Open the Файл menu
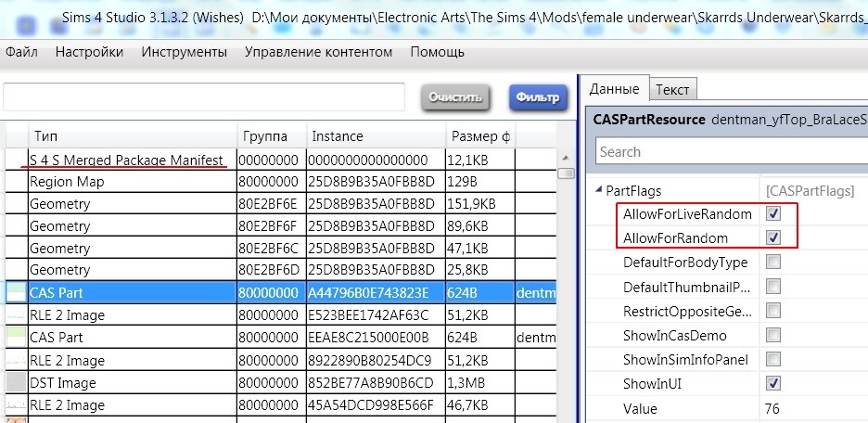Viewport: 868px width, 423px height. point(21,53)
